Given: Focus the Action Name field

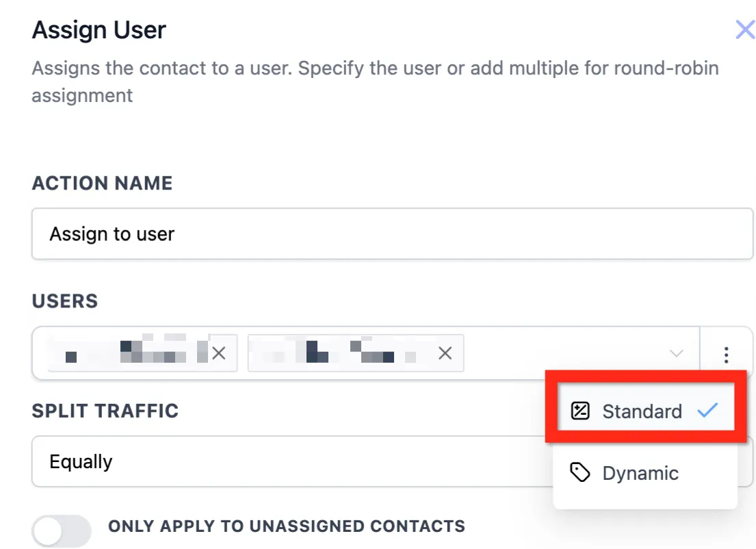Looking at the screenshot, I should pyautogui.click(x=393, y=234).
